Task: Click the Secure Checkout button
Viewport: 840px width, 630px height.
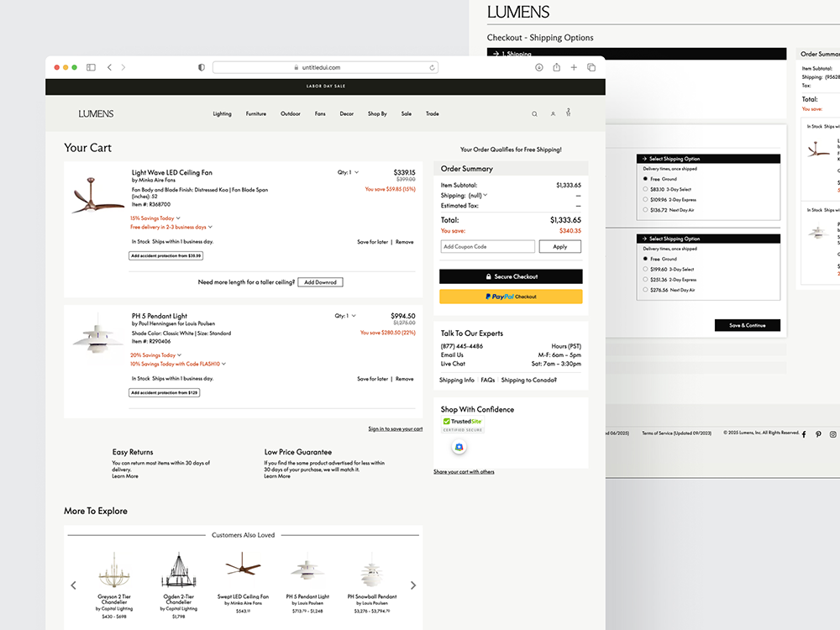Action: tap(511, 276)
